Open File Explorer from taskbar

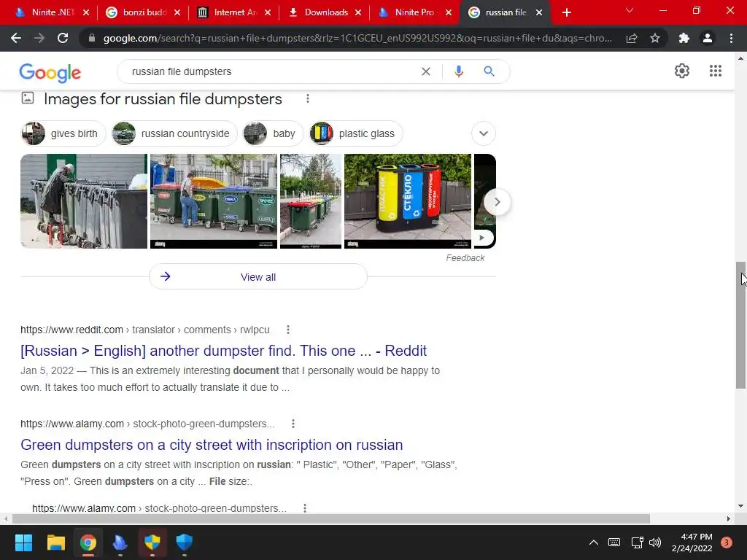click(55, 542)
